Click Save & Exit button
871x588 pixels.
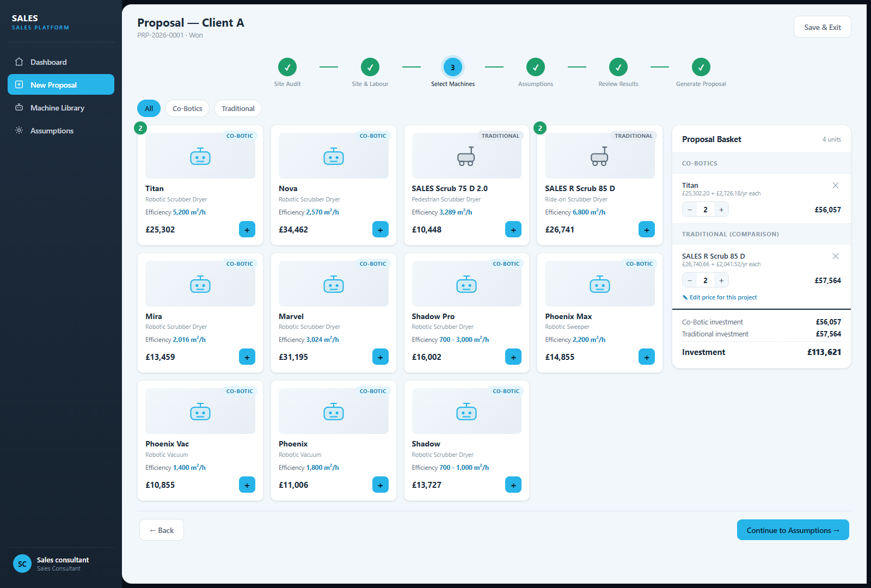click(823, 27)
